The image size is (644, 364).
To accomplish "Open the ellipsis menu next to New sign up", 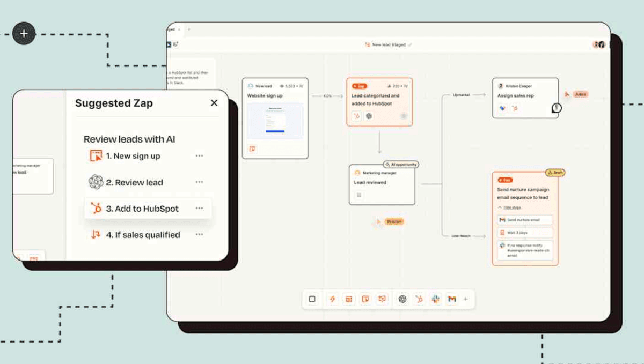I will 199,155.
